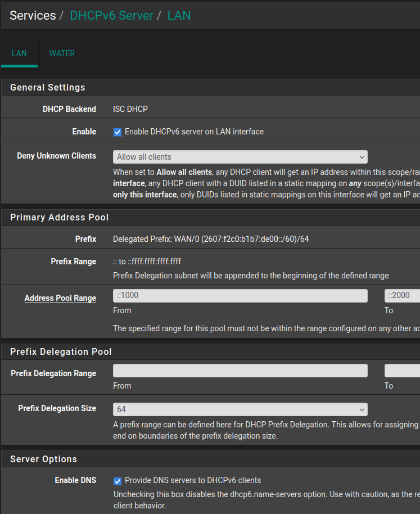Uncheck Provide DNS servers to DHCPv6 clients
Viewport: 420px width, 514px height.
118,481
